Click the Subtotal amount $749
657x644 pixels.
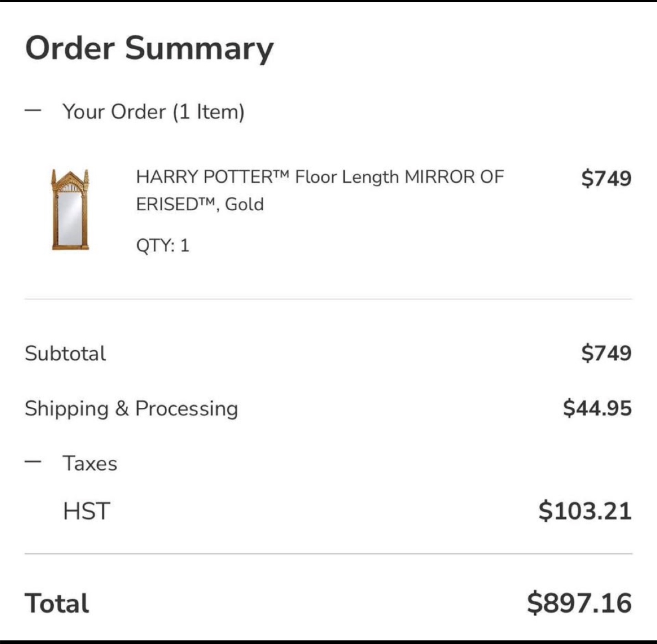[x=606, y=353]
